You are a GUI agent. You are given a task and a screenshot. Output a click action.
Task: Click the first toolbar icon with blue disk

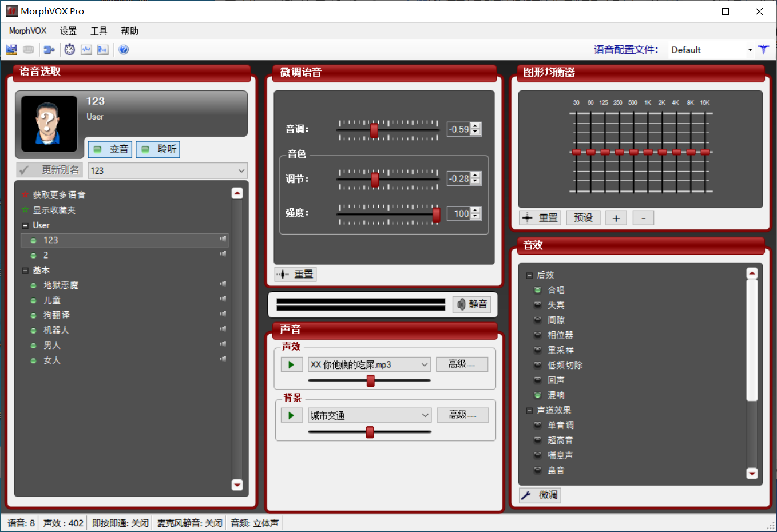(x=11, y=50)
